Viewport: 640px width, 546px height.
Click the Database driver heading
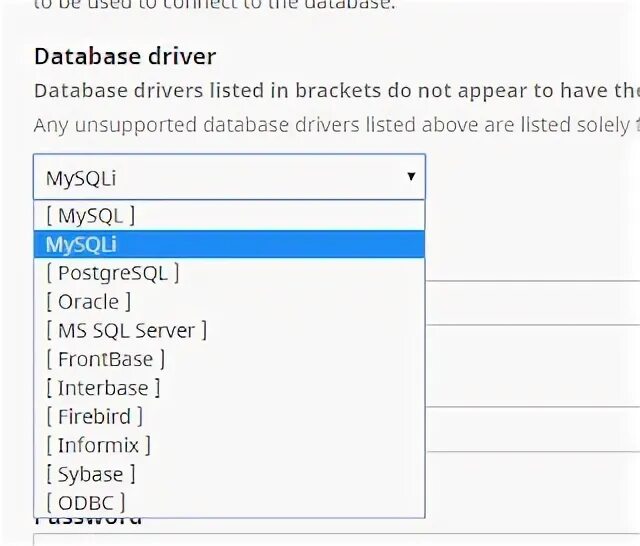point(125,57)
